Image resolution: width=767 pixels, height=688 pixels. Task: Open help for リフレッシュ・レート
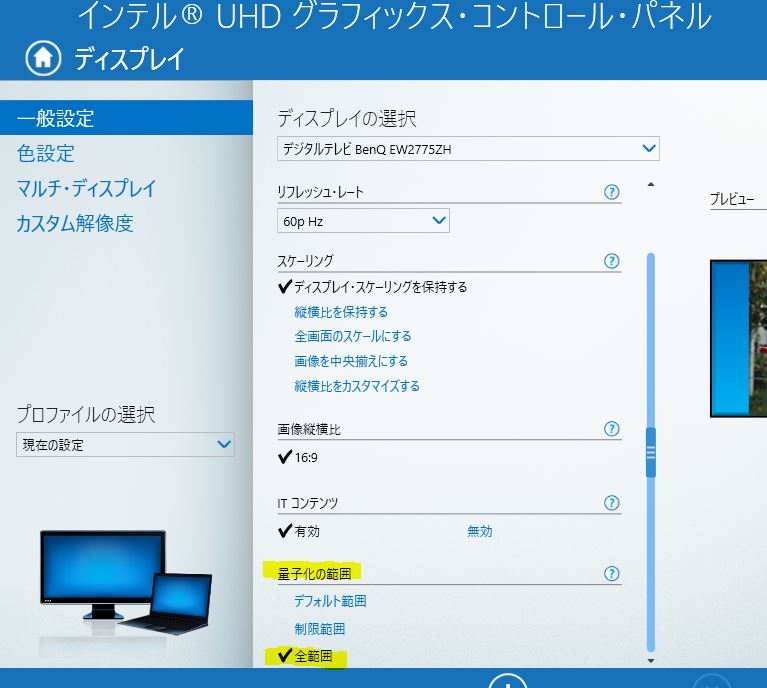pos(611,192)
